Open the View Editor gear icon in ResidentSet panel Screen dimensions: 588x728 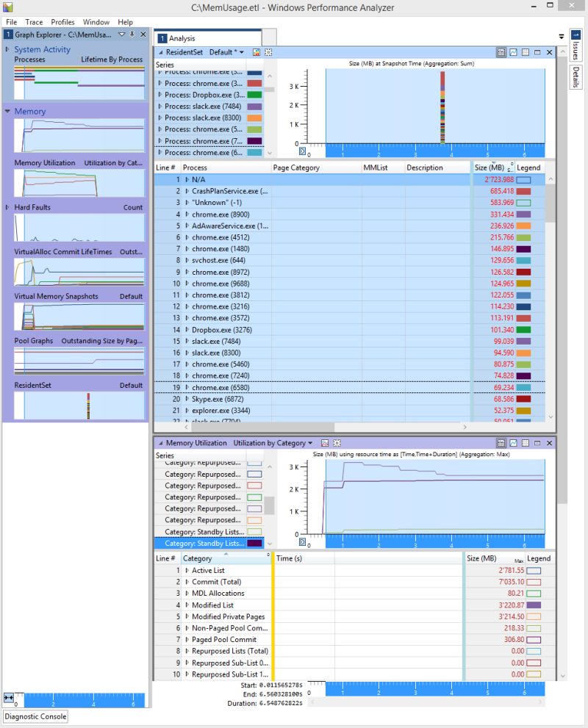(x=269, y=52)
